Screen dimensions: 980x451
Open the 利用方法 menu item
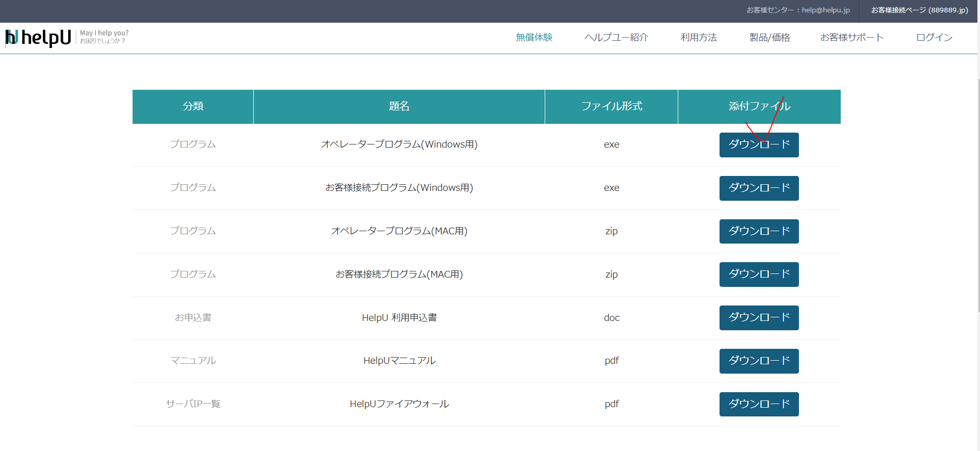click(x=698, y=37)
